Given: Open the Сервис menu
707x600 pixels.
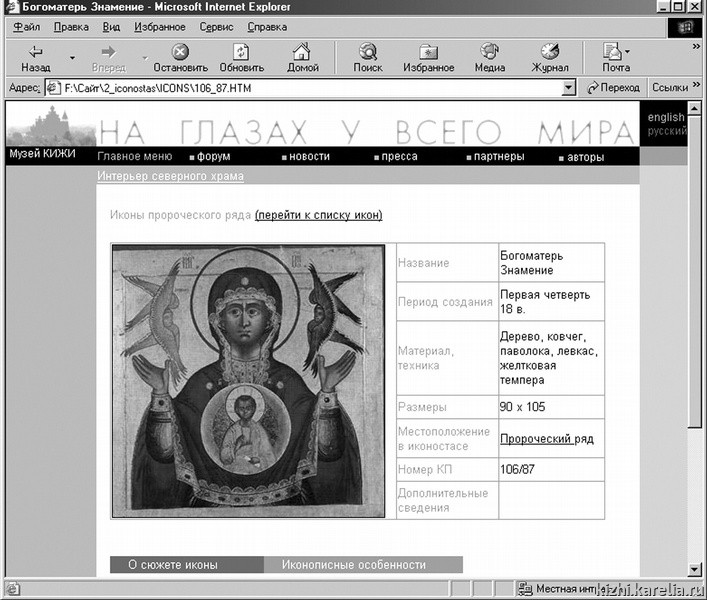Looking at the screenshot, I should (x=216, y=27).
